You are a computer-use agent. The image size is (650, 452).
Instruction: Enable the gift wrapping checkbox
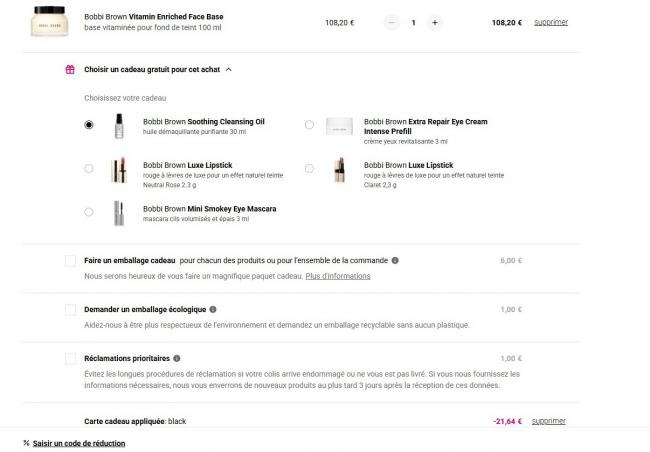[x=70, y=260]
